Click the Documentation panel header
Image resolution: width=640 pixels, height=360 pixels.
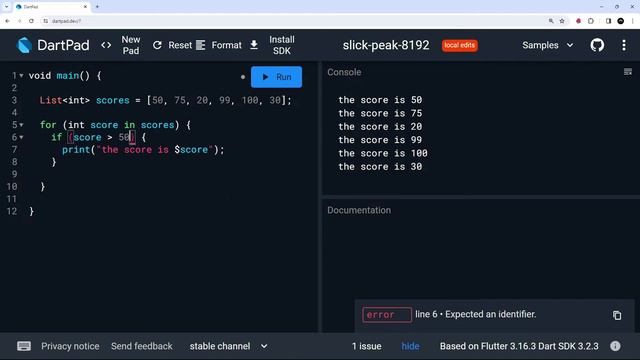(359, 210)
